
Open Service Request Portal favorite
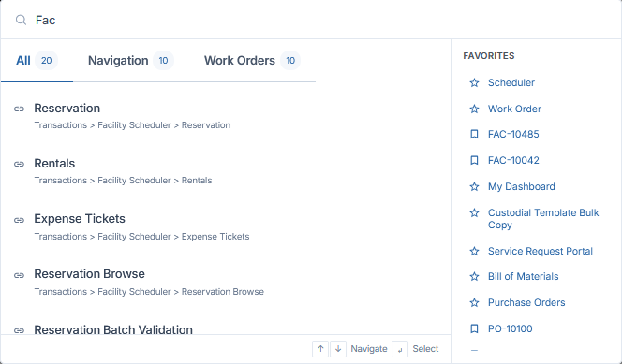click(541, 251)
